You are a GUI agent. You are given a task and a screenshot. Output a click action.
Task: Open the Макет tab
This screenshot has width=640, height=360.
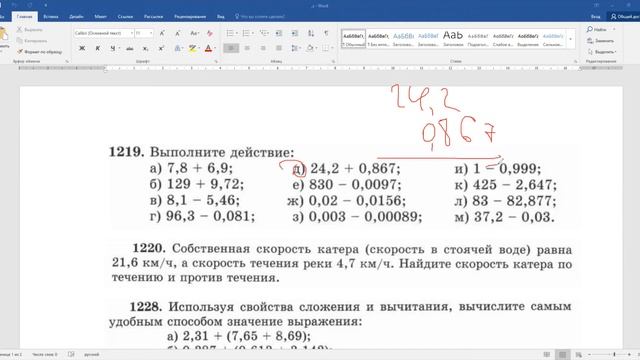(100, 17)
